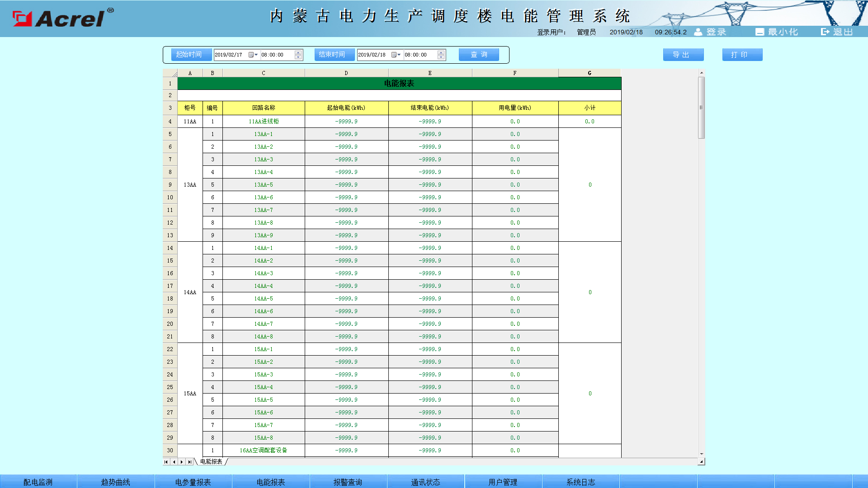Open the 趋势曲线 tab

[116, 482]
